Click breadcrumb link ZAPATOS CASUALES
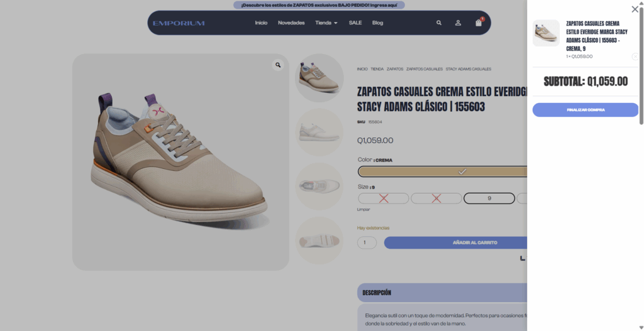This screenshot has height=331, width=644. click(x=425, y=69)
